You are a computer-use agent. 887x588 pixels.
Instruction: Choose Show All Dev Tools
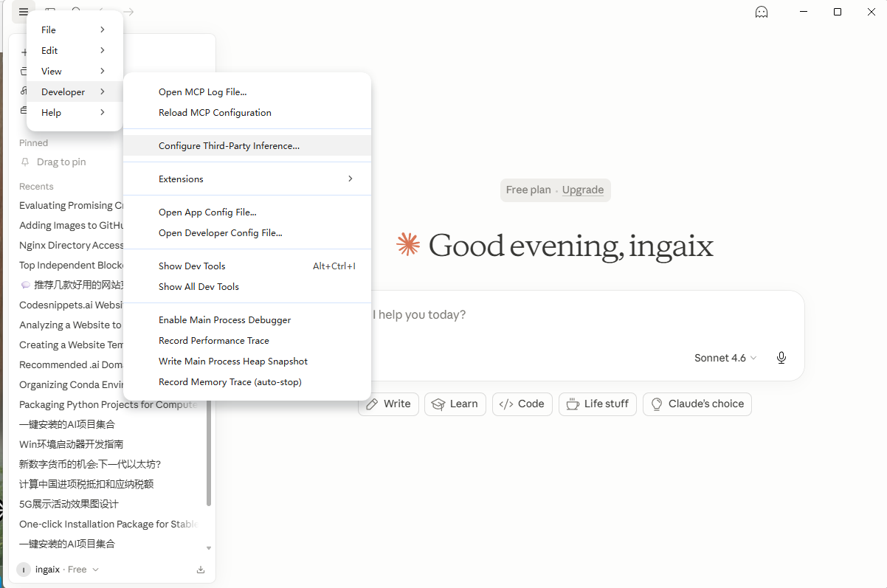pos(247,287)
